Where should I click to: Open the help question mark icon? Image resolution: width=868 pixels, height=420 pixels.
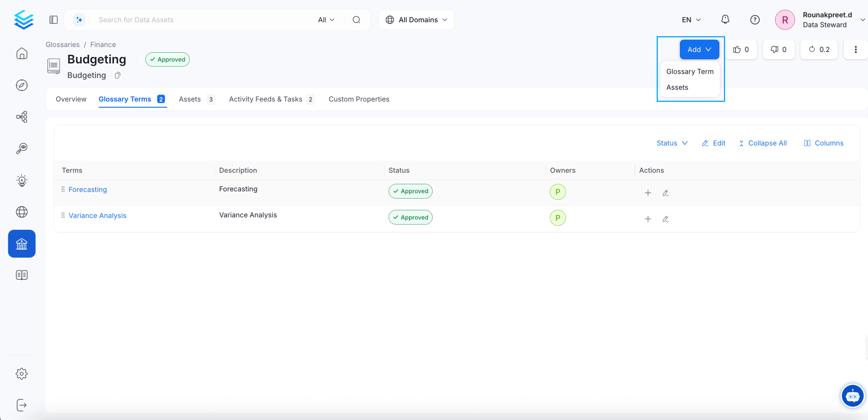pyautogui.click(x=754, y=20)
